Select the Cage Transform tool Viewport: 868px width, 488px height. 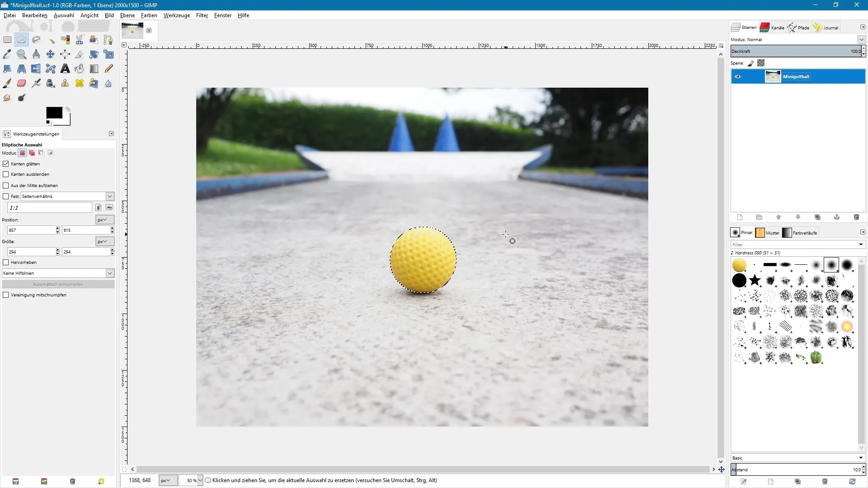tap(51, 69)
